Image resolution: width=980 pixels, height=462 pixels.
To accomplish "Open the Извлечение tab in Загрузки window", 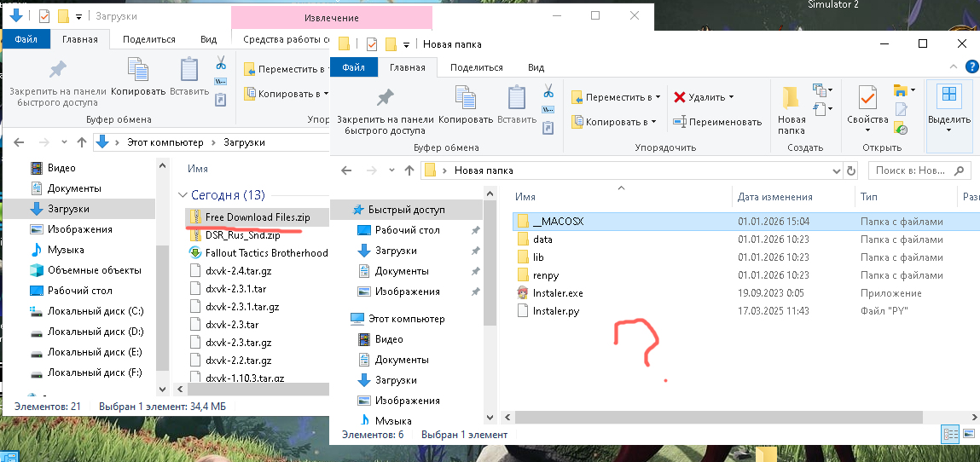I will click(x=331, y=18).
